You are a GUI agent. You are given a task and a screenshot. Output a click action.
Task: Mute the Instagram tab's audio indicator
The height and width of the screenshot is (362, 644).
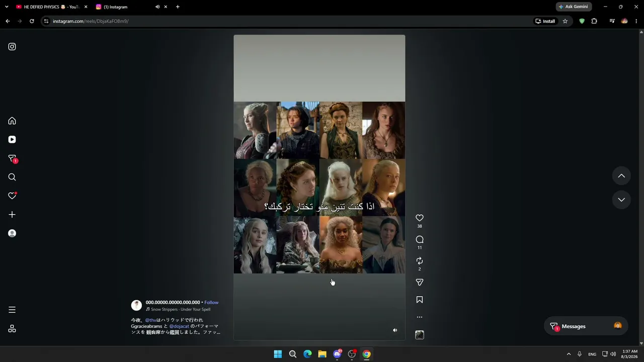(x=157, y=7)
